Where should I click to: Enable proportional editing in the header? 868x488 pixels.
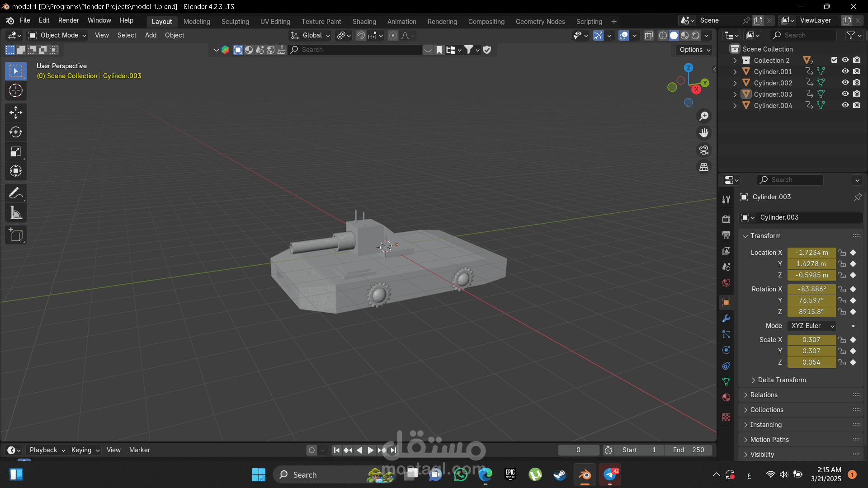[x=393, y=35]
